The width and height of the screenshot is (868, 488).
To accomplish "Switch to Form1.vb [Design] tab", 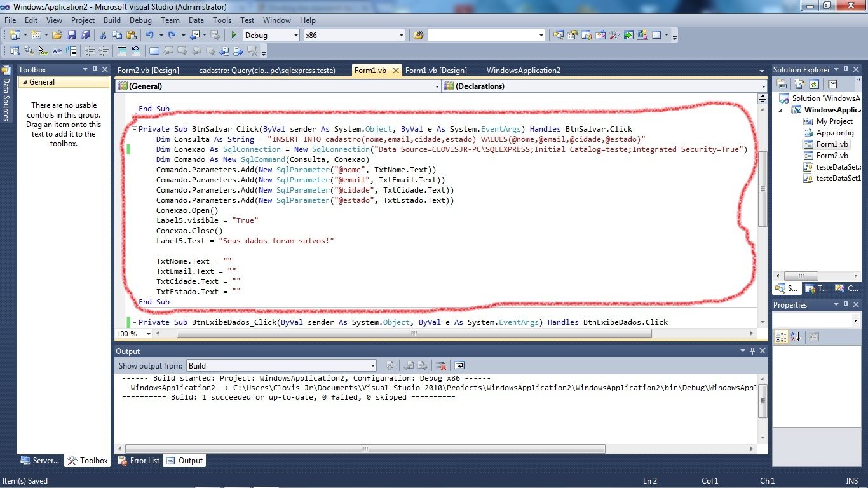I will click(x=436, y=71).
